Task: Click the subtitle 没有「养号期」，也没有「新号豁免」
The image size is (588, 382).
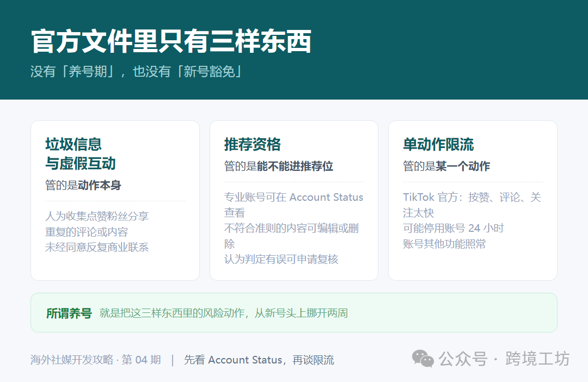Action: click(137, 71)
